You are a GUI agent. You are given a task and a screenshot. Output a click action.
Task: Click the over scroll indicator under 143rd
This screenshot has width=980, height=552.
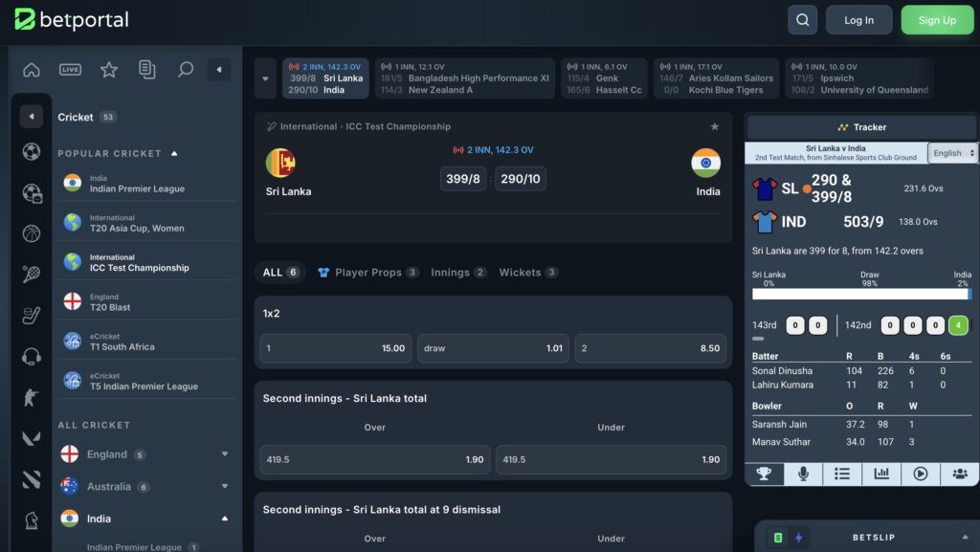[758, 339]
